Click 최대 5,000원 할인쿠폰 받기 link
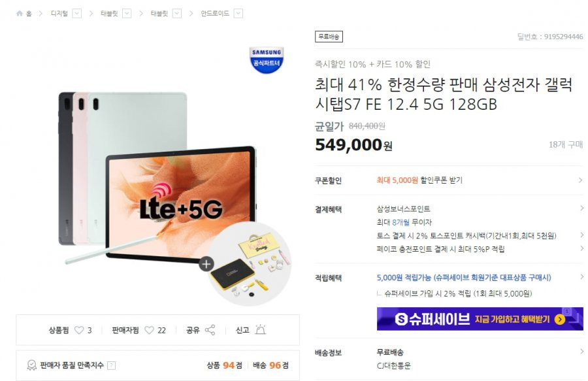Screen dimensions: 588x381 pos(419,180)
